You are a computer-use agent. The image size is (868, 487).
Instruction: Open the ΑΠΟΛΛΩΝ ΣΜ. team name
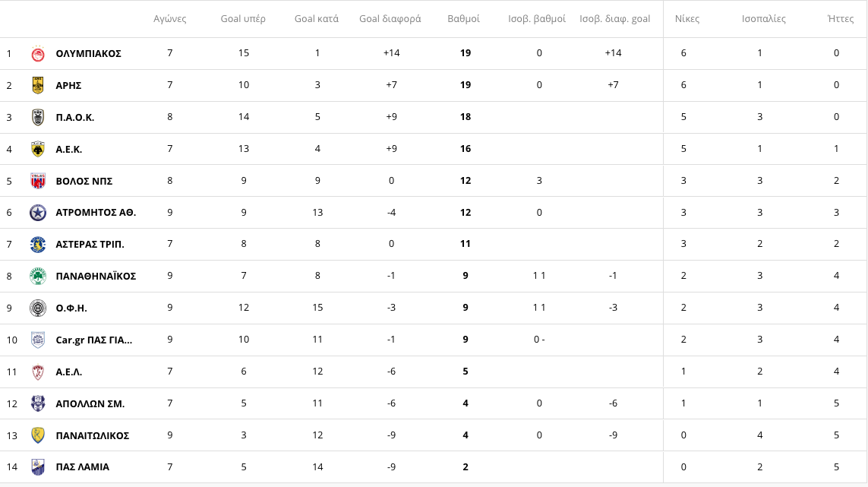[x=90, y=404]
